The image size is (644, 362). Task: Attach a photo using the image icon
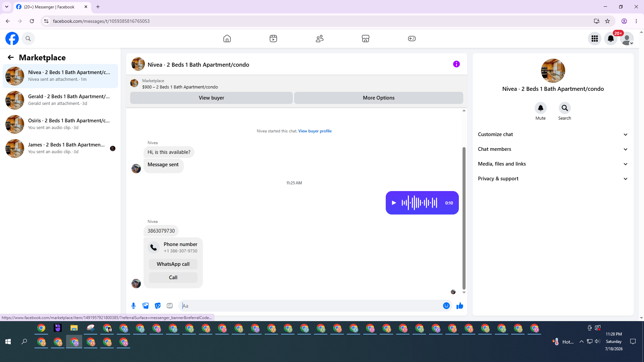pos(146,306)
